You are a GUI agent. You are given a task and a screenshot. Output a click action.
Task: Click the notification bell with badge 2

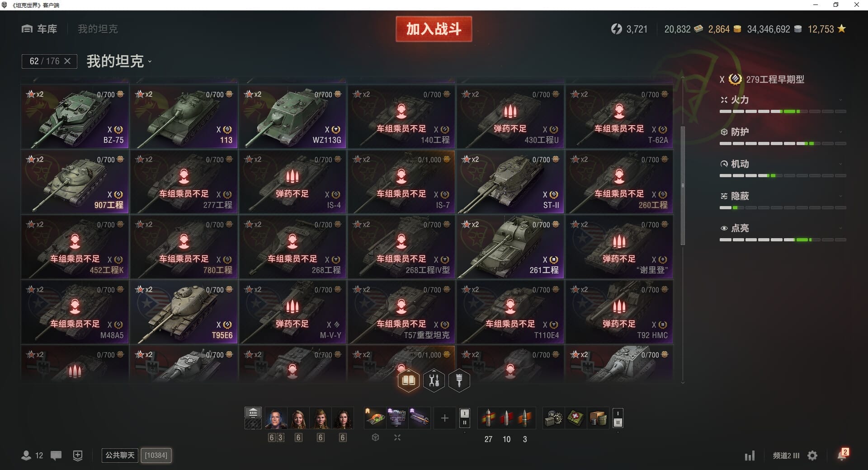(842, 455)
